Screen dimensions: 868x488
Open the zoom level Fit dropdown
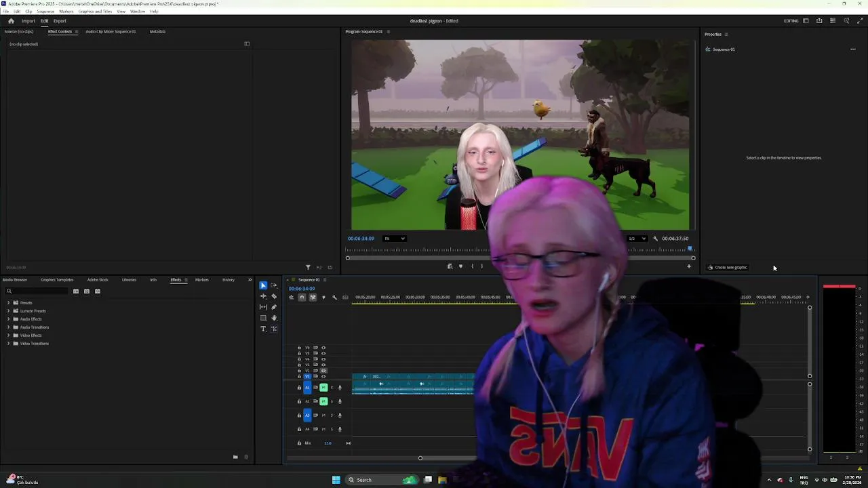pyautogui.click(x=395, y=239)
